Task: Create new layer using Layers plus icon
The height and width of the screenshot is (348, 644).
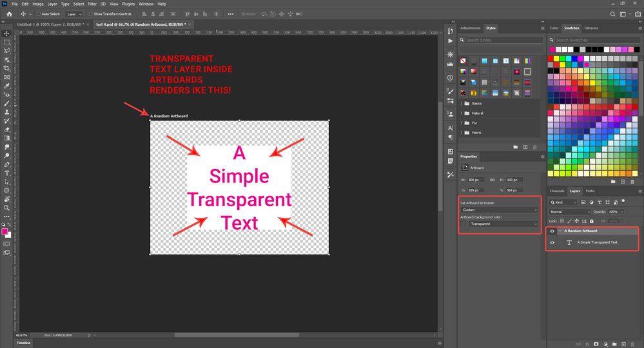Action: pyautogui.click(x=623, y=344)
